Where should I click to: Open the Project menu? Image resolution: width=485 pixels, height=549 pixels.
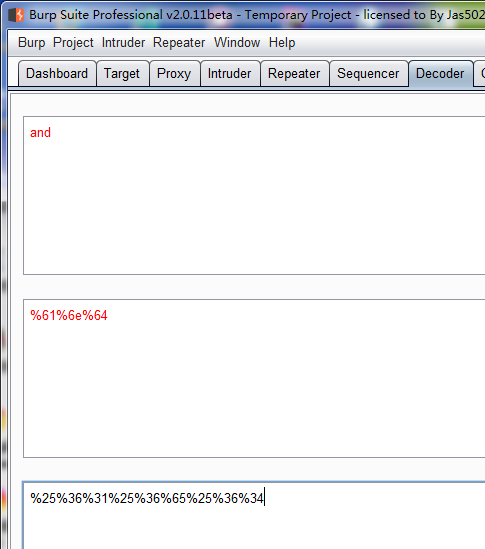(x=73, y=43)
